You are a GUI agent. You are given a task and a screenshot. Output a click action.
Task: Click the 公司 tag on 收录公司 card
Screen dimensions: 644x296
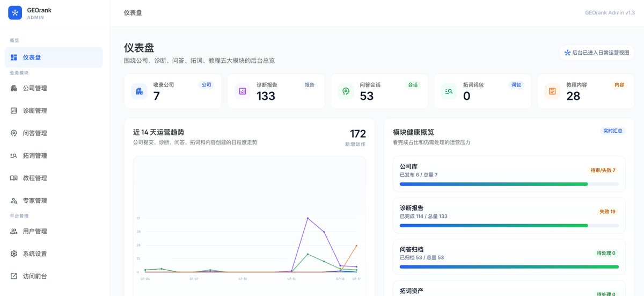[x=207, y=85]
